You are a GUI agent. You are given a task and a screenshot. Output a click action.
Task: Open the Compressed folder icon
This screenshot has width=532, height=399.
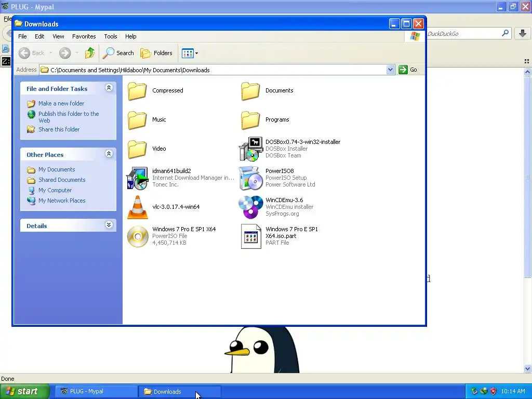pyautogui.click(x=137, y=91)
